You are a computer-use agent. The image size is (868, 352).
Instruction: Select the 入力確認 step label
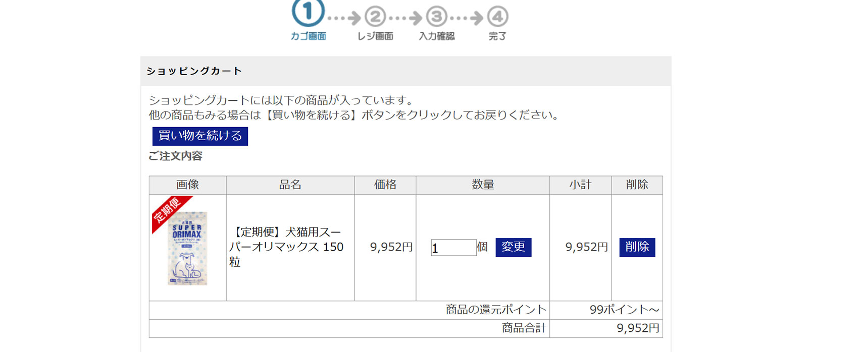pos(437,36)
